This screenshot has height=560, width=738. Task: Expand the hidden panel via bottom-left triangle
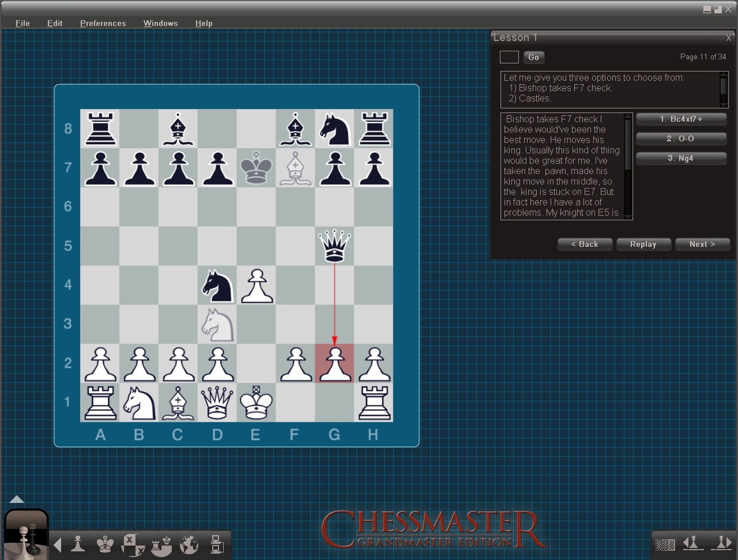click(x=17, y=499)
